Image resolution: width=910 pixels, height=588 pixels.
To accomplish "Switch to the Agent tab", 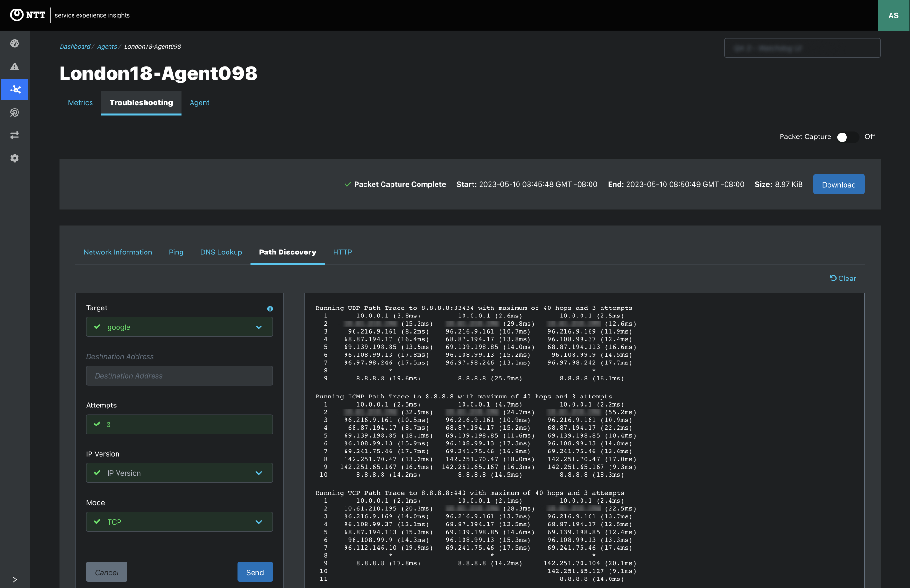I will 199,103.
